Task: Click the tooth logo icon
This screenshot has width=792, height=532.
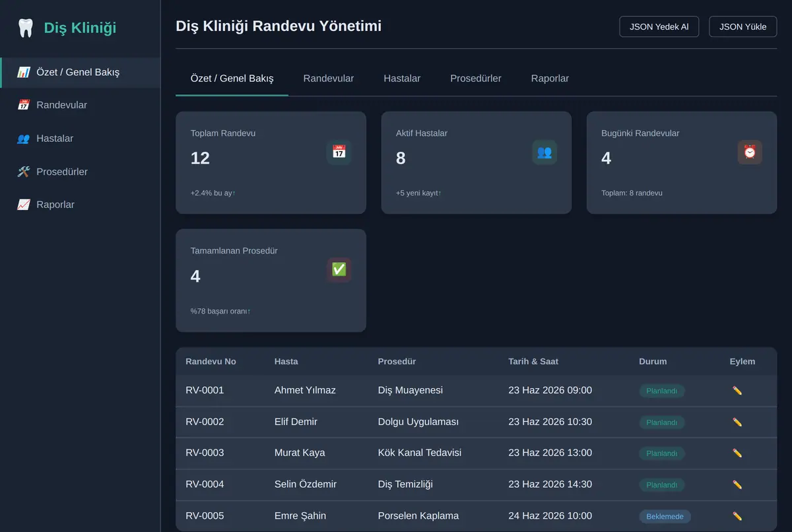Action: pyautogui.click(x=25, y=28)
